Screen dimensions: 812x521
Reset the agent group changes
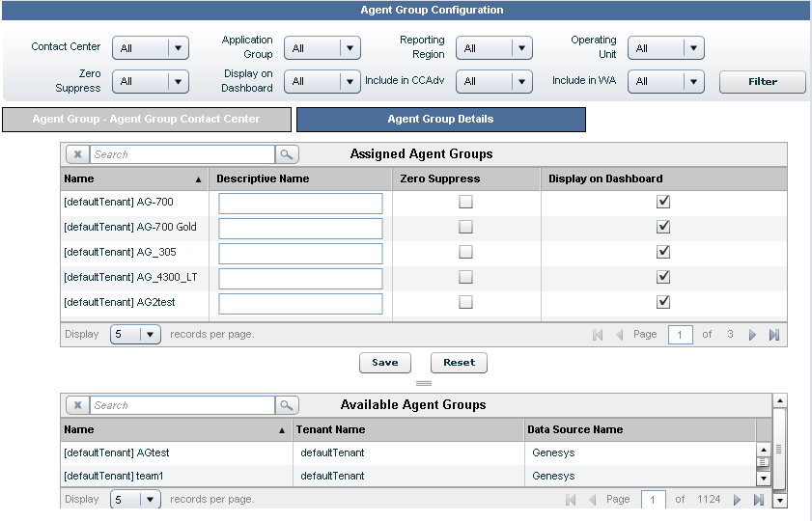point(459,363)
